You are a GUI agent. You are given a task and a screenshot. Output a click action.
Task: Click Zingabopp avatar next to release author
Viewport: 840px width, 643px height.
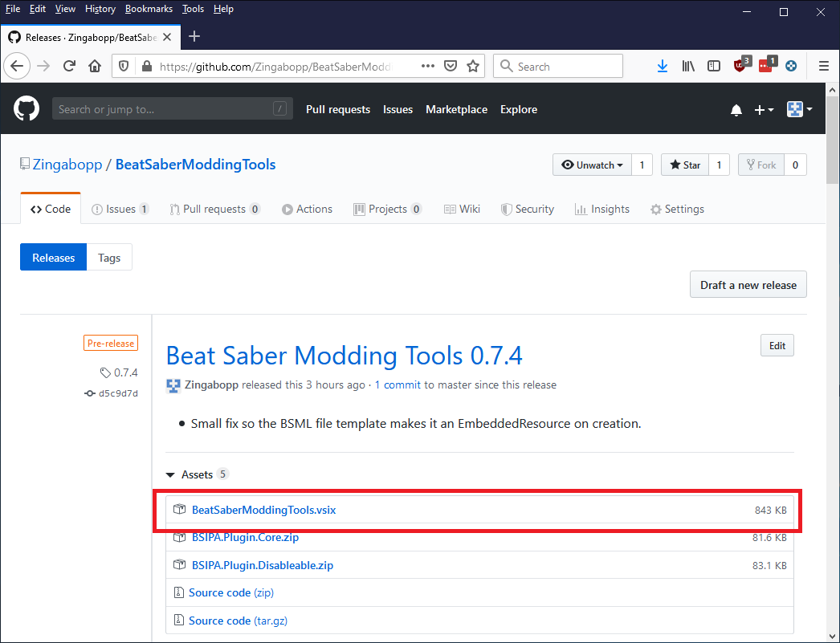tap(173, 385)
